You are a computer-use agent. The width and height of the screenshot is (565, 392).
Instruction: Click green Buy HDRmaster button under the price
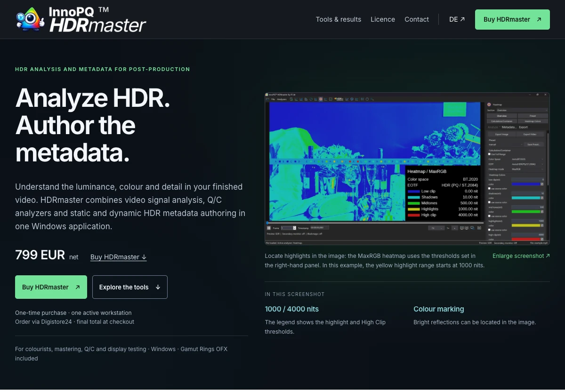pos(51,287)
